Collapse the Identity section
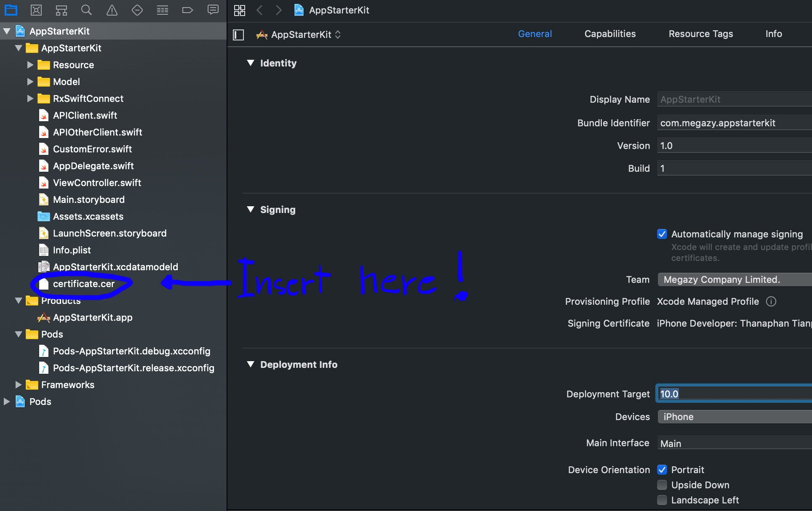The width and height of the screenshot is (812, 511). coord(251,63)
